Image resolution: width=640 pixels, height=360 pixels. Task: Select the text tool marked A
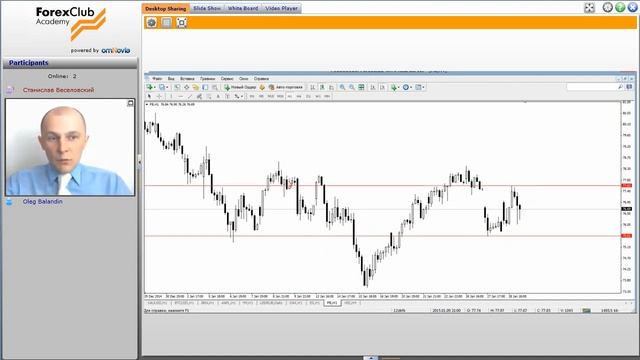click(x=218, y=96)
